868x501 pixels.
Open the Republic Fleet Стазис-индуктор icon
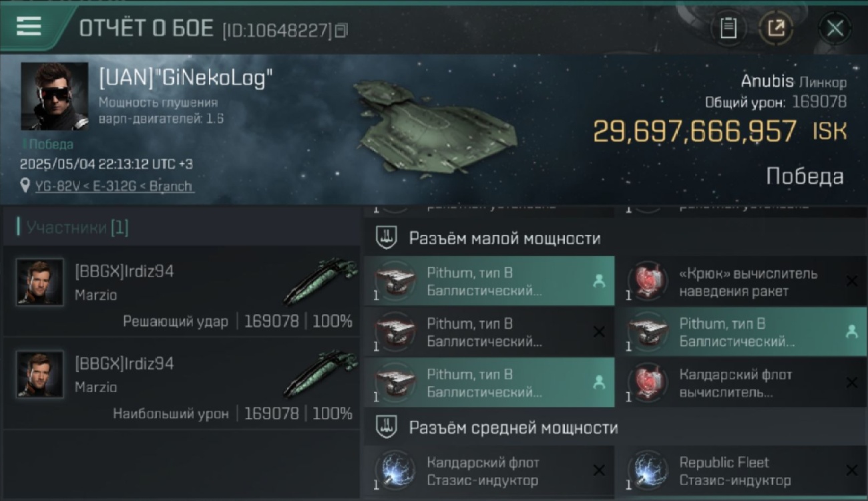click(x=648, y=470)
